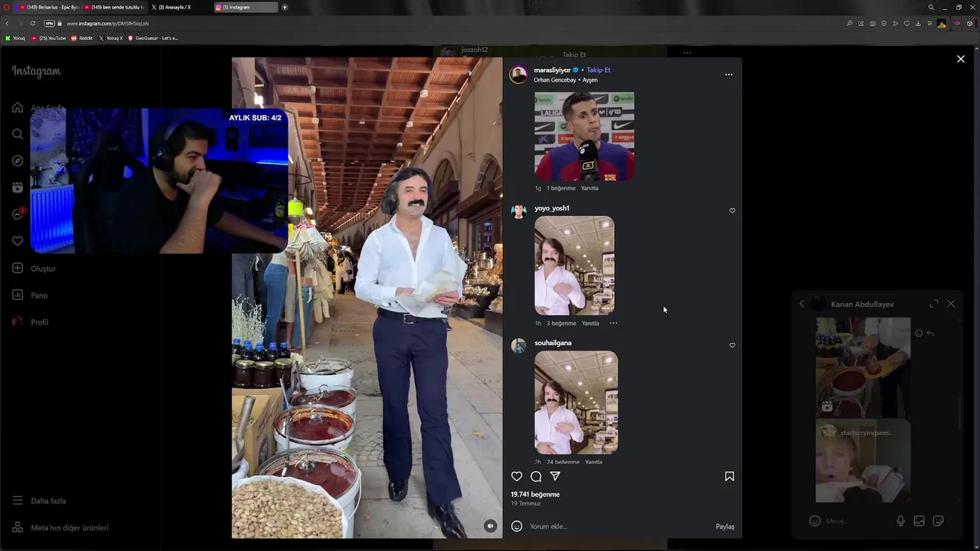Click the address bar URL
The image size is (980, 551).
click(107, 24)
